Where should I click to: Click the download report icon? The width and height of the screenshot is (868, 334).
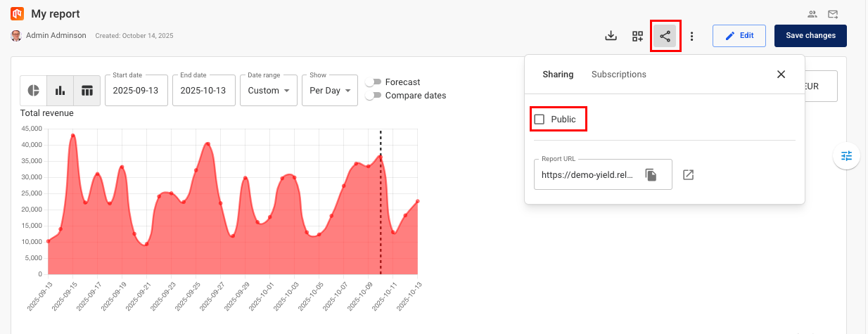click(611, 36)
